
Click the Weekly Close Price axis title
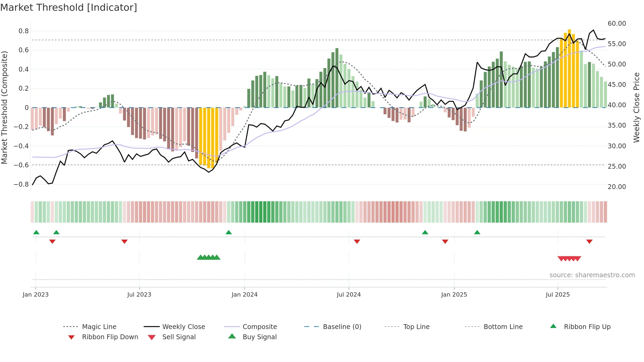point(636,107)
